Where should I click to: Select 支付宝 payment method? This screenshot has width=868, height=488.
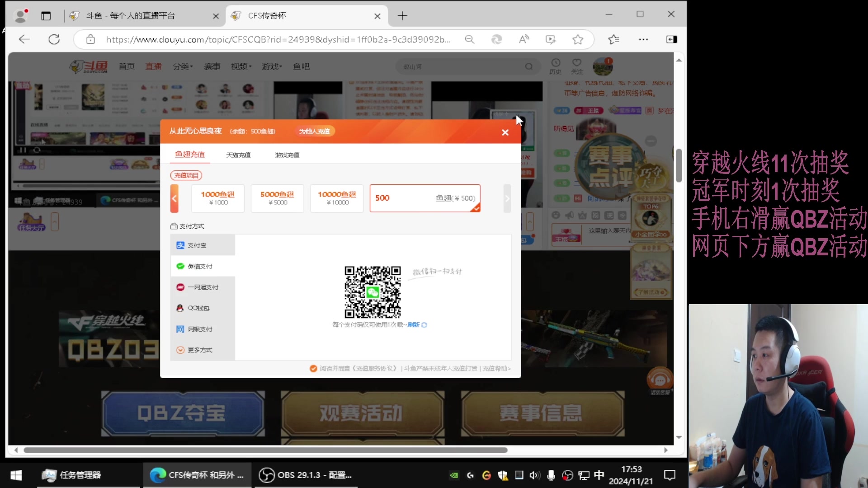click(203, 245)
